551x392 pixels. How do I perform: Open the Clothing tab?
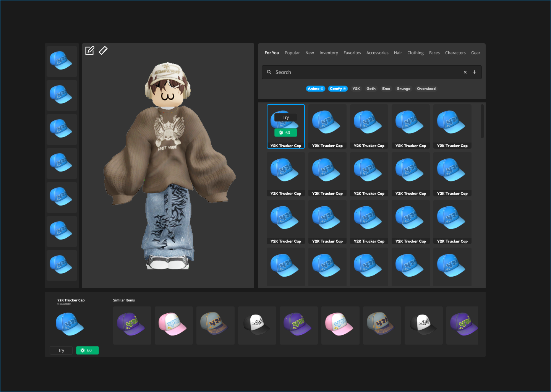[415, 53]
